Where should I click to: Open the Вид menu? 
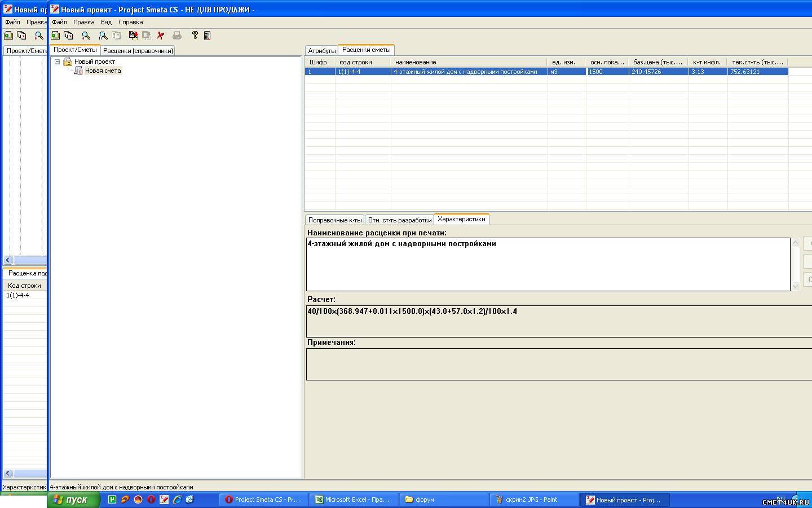click(106, 22)
